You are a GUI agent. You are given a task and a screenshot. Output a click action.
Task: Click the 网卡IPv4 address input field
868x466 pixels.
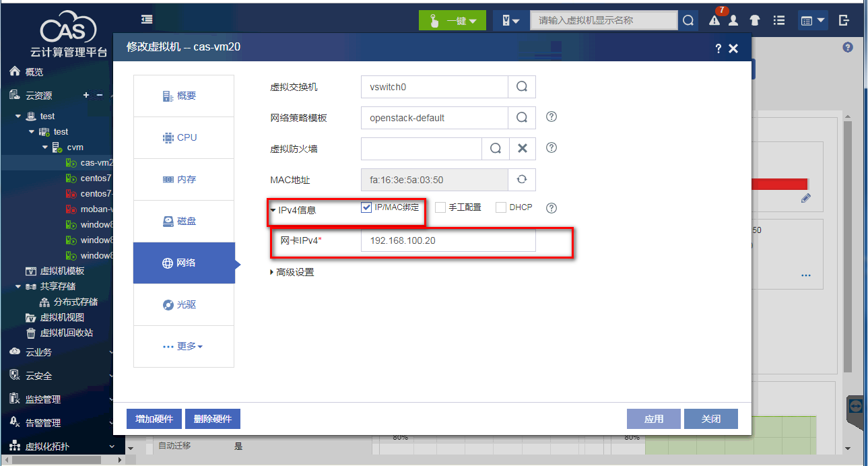coord(448,240)
